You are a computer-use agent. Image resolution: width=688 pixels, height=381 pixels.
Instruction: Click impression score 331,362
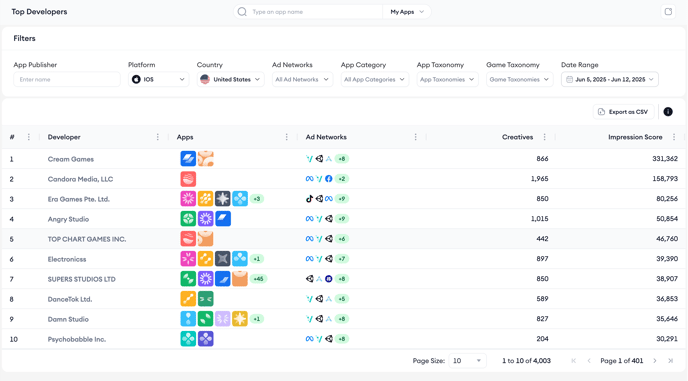click(x=665, y=158)
